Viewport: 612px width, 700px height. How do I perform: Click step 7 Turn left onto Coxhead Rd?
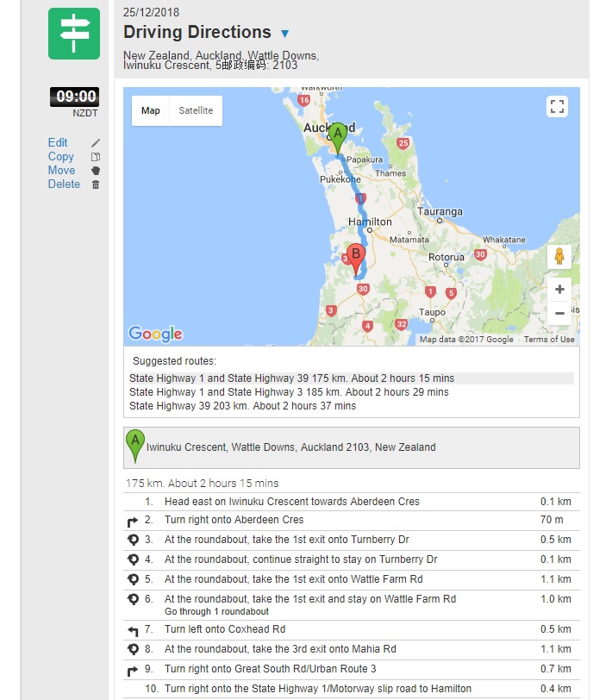[x=352, y=629]
